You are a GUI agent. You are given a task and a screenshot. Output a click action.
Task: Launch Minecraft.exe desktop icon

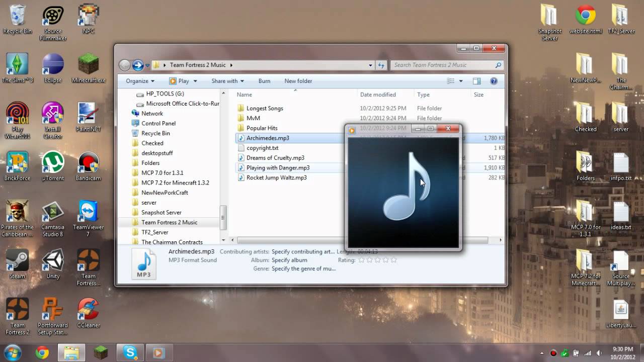(89, 68)
